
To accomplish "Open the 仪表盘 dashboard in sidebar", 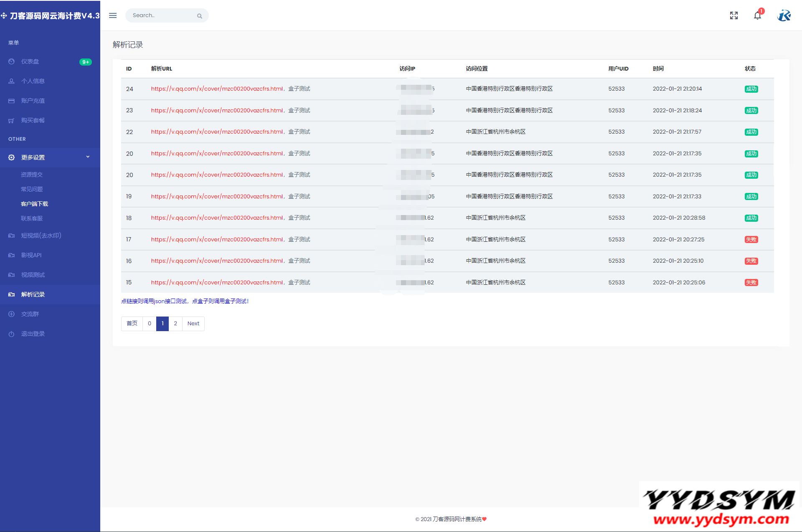I will point(30,61).
